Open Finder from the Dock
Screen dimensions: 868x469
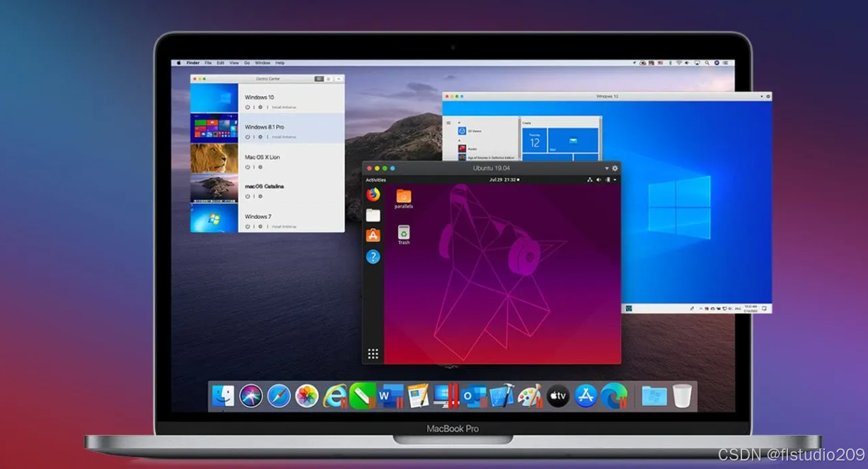[x=223, y=396]
